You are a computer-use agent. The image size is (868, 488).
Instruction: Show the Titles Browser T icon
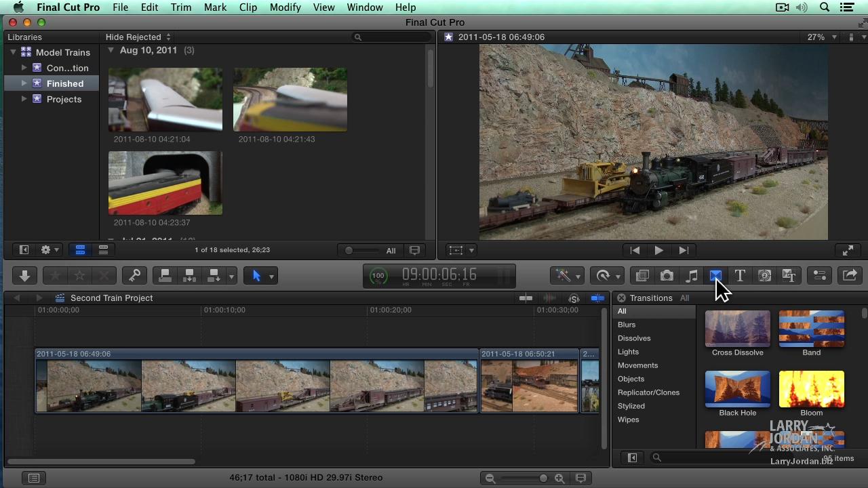coord(740,276)
